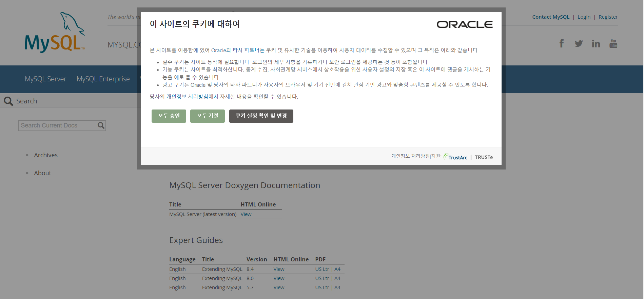Click the magnifier icon beside Search
Screen dimensions: 644x299
pyautogui.click(x=8, y=101)
